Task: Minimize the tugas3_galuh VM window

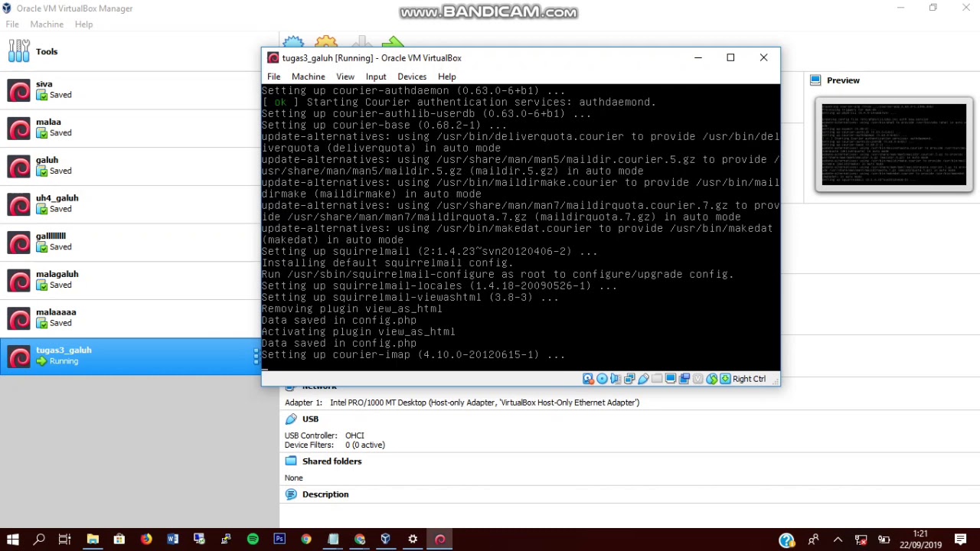Action: coord(697,57)
